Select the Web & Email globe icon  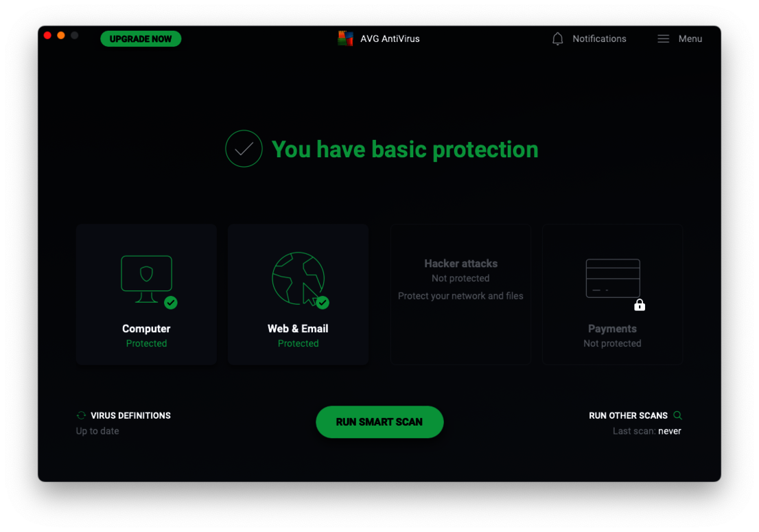point(298,278)
